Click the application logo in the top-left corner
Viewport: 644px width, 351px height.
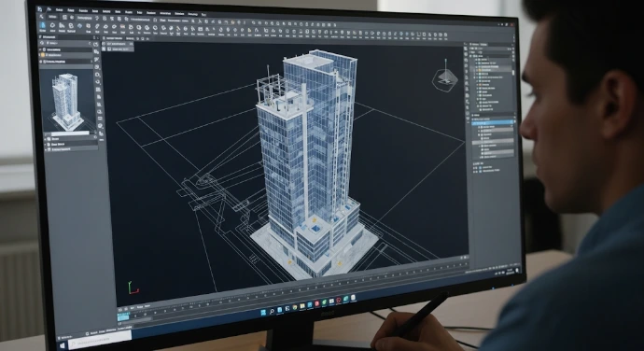[39, 8]
